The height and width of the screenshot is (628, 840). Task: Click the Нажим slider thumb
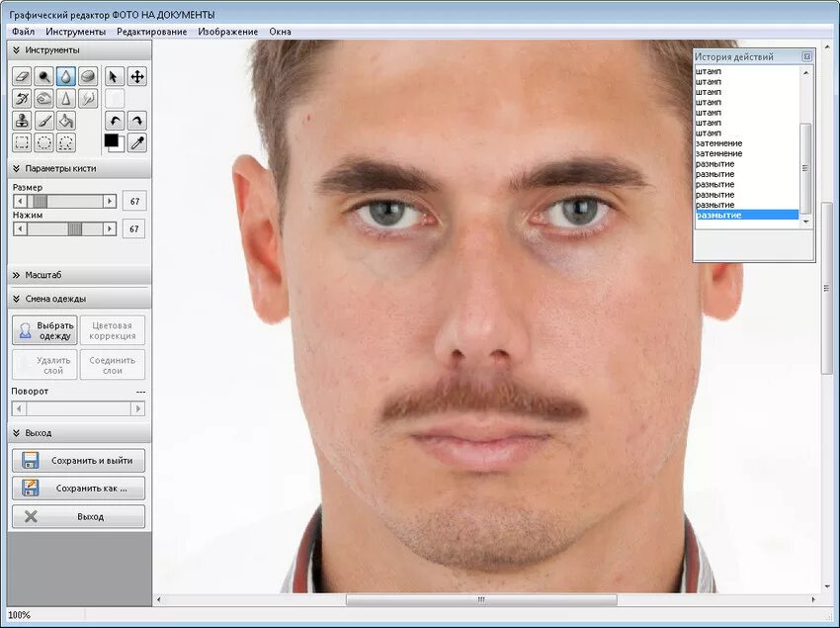click(75, 229)
